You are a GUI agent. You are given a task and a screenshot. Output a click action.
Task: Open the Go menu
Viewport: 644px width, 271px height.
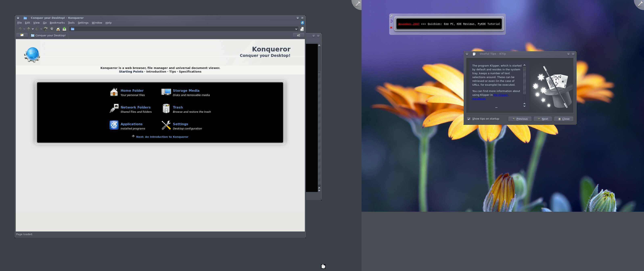tap(45, 23)
